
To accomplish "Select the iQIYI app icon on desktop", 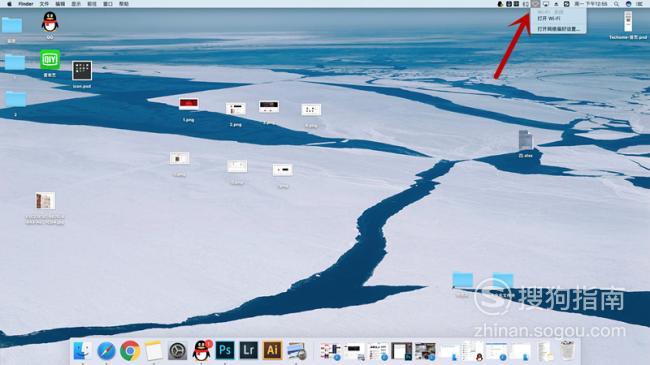I will pyautogui.click(x=50, y=60).
